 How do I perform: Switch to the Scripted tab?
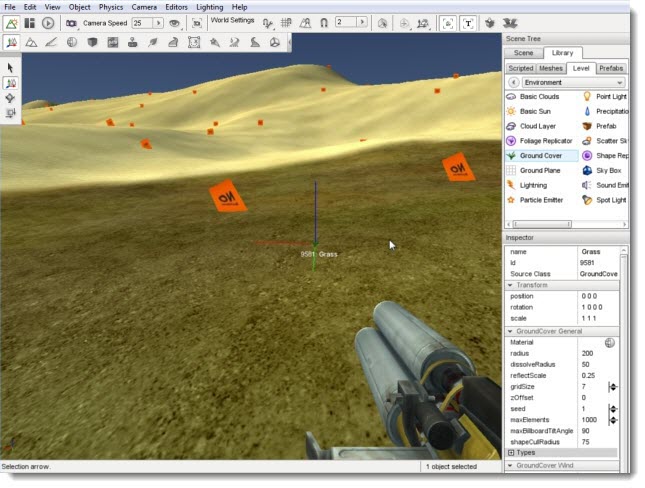coord(520,68)
